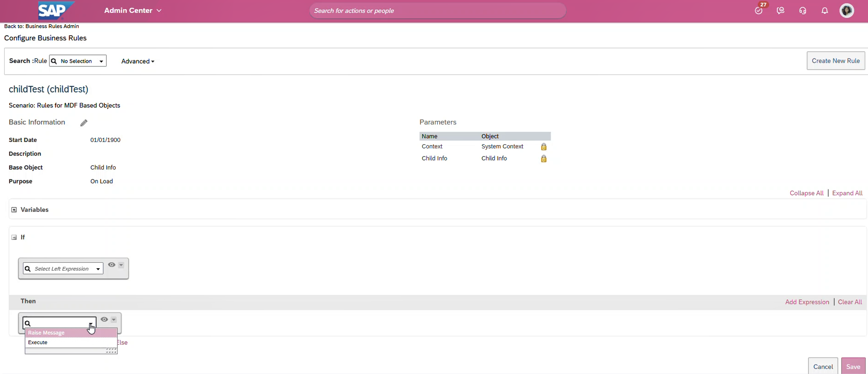The width and height of the screenshot is (868, 374).
Task: Open the Select Left Expression dropdown arrow
Action: (x=98, y=269)
